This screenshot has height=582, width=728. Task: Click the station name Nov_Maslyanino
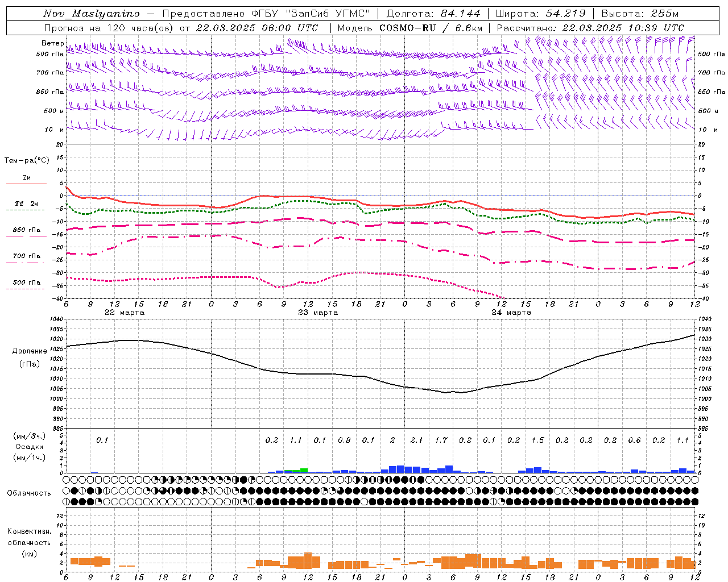click(92, 14)
